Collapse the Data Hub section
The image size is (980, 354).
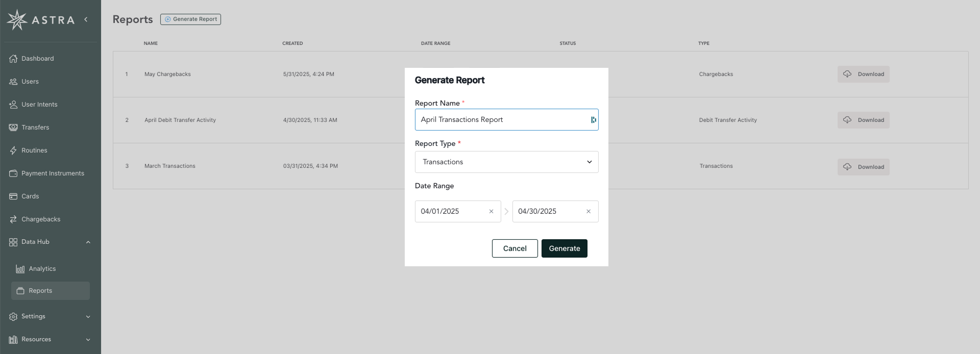point(88,242)
